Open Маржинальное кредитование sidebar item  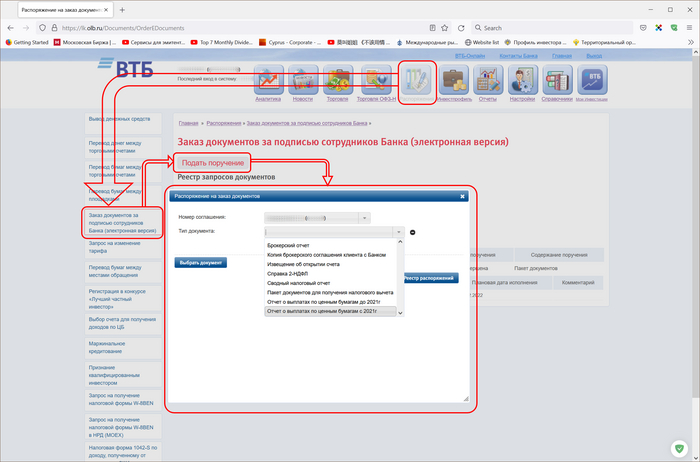(123, 347)
